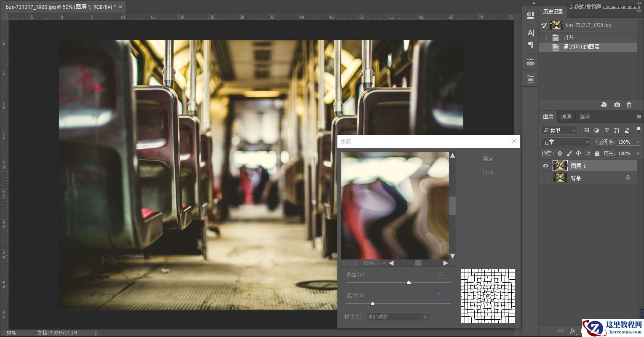The height and width of the screenshot is (337, 644).
Task: Click the delete history state trash icon
Action: point(629,105)
